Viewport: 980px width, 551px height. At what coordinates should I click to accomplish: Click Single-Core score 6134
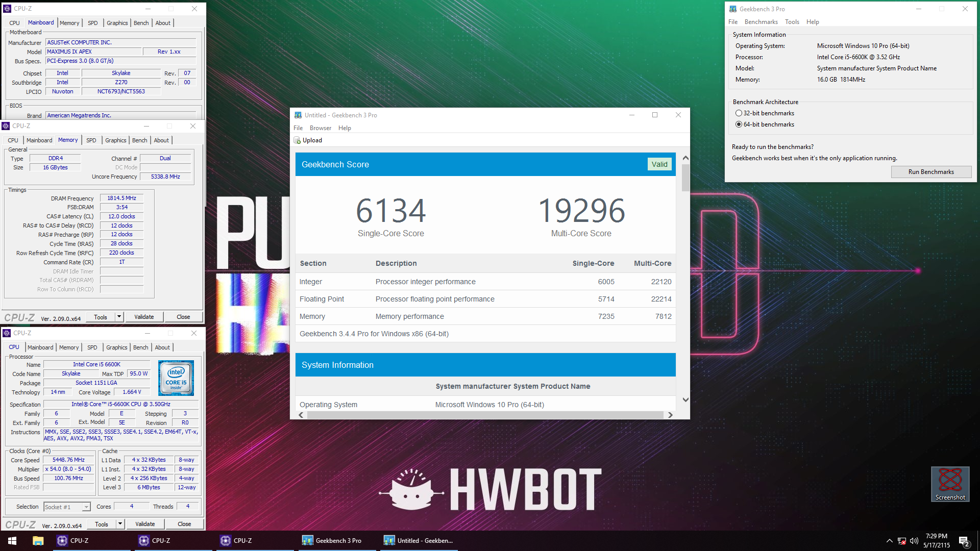point(391,210)
